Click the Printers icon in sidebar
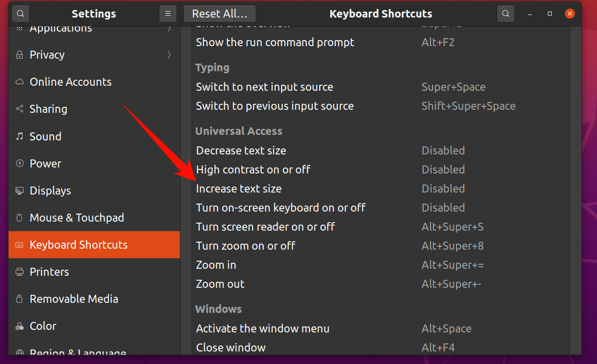The width and height of the screenshot is (597, 364). point(20,272)
